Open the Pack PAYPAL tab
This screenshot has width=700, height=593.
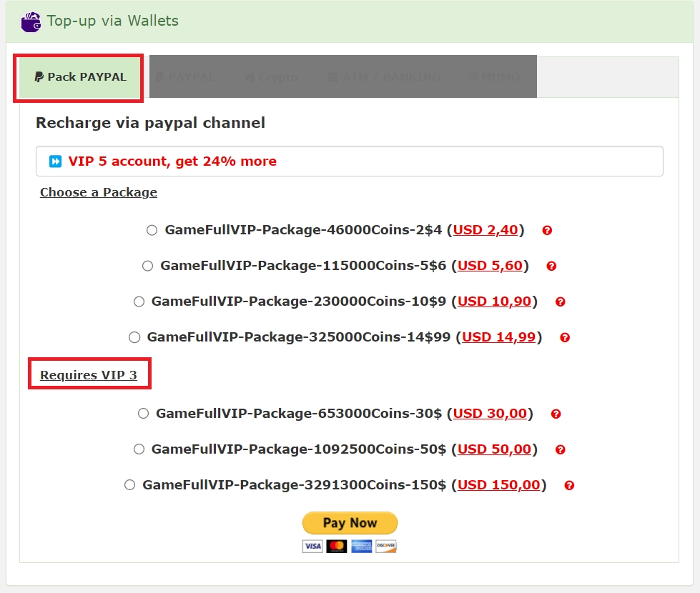pyautogui.click(x=80, y=77)
